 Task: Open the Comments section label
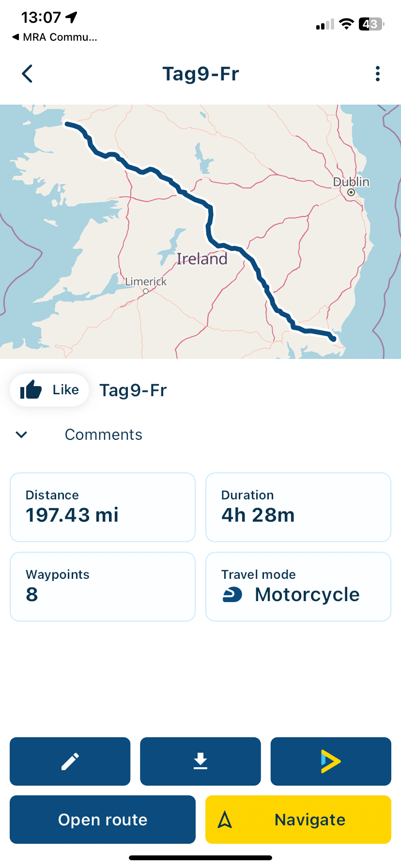104,434
